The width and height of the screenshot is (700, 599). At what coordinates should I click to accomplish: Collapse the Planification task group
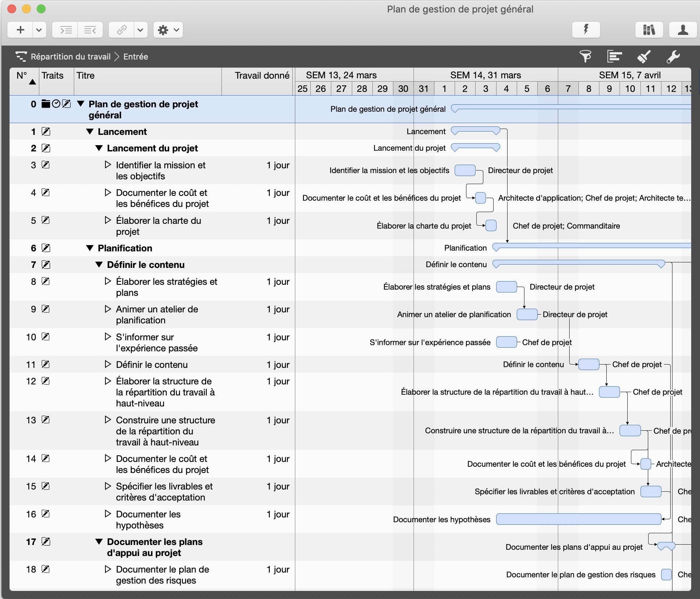point(90,248)
